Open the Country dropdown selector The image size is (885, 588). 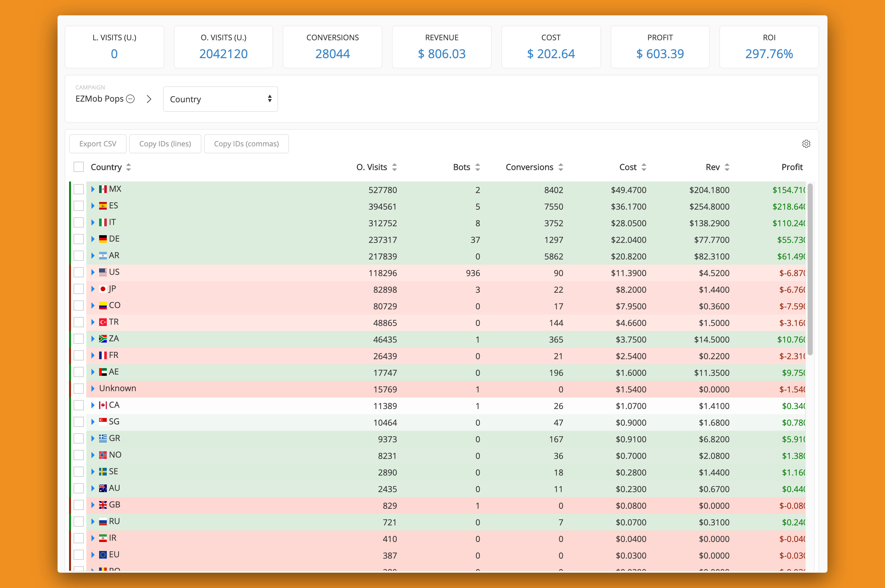point(219,99)
